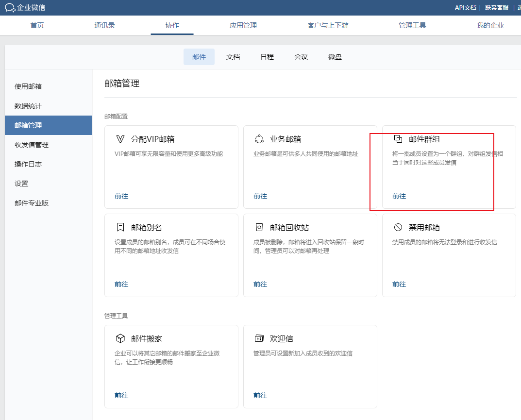Click the 邮件搬家 box icon

coord(120,338)
